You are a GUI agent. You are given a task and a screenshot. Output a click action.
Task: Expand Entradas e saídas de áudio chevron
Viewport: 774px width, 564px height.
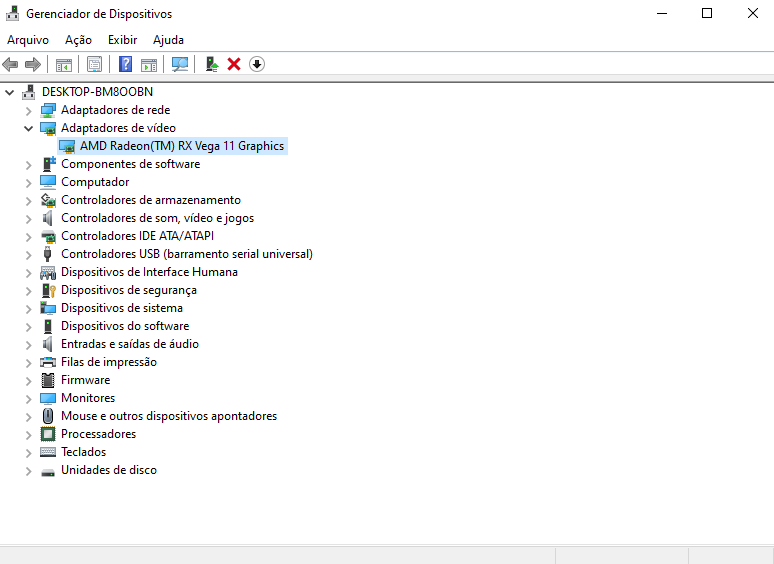(29, 344)
